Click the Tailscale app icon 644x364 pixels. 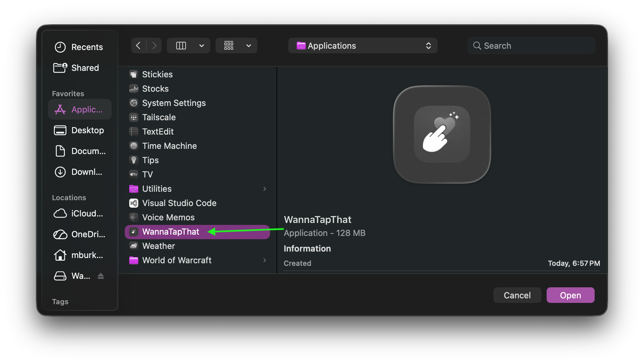[134, 117]
